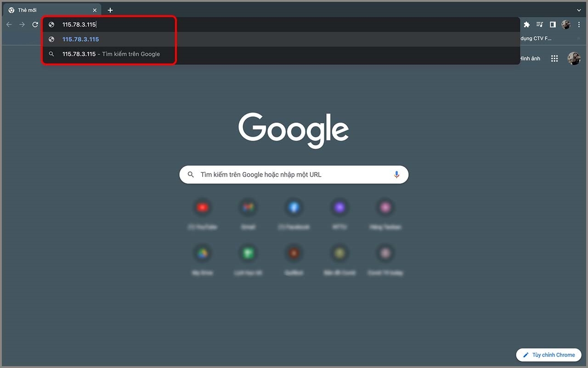
Task: Open the Facebook shortcut
Action: point(294,214)
